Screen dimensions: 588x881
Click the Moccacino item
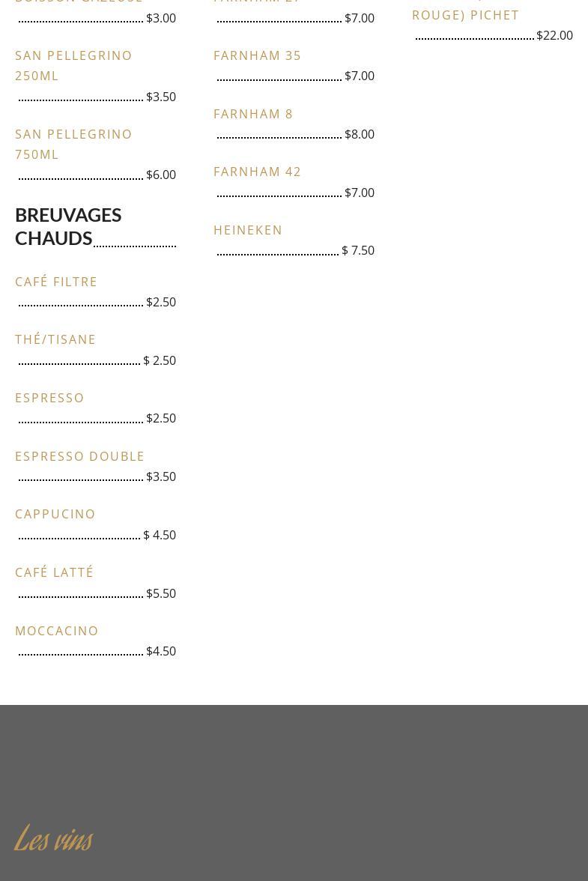pyautogui.click(x=57, y=631)
